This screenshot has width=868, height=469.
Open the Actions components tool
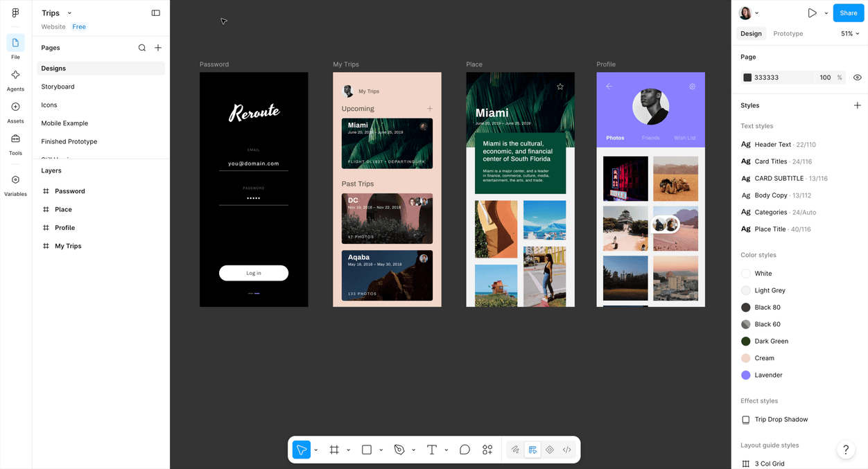coord(487,450)
